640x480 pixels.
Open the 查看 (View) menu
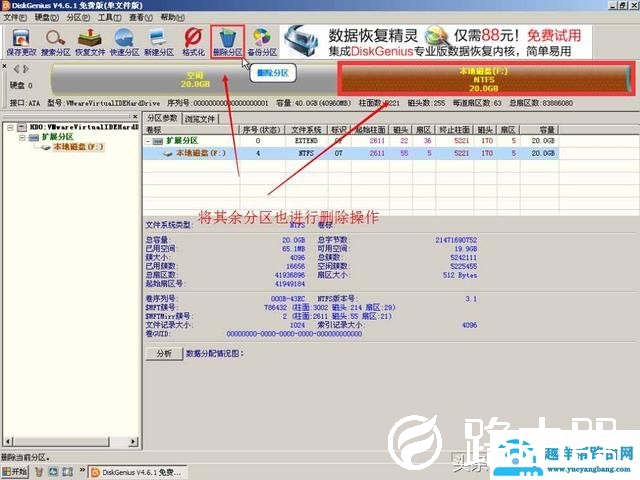[x=141, y=18]
